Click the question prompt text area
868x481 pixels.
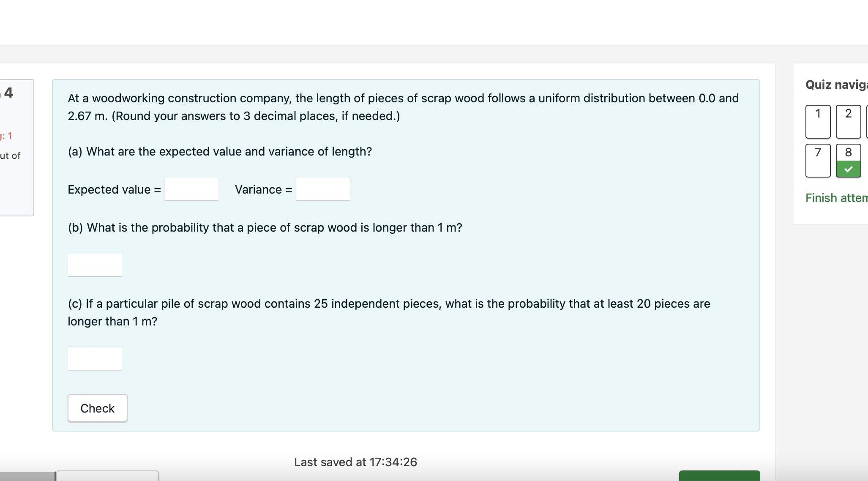coord(401,107)
